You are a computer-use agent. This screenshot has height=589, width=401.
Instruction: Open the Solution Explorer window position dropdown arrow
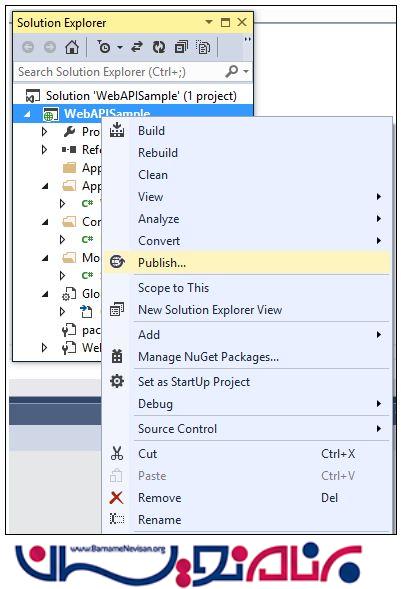209,22
